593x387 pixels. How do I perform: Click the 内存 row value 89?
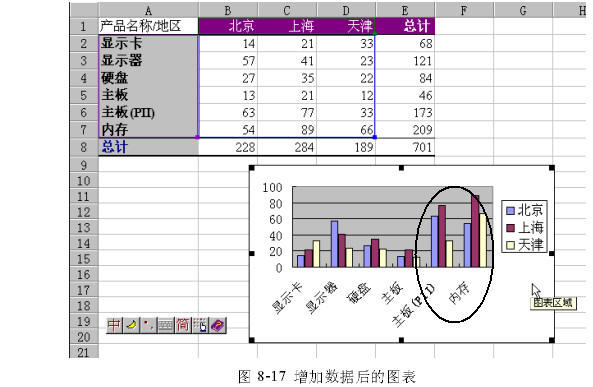(287, 130)
